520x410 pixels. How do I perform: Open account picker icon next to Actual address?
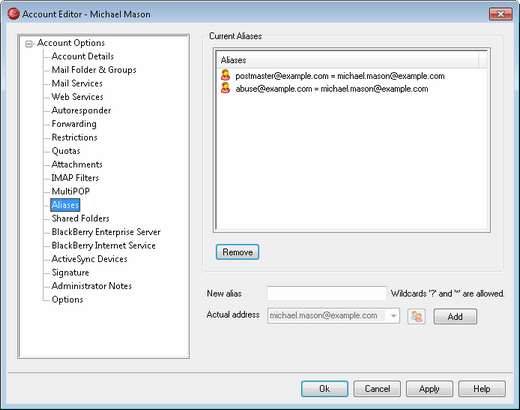416,316
